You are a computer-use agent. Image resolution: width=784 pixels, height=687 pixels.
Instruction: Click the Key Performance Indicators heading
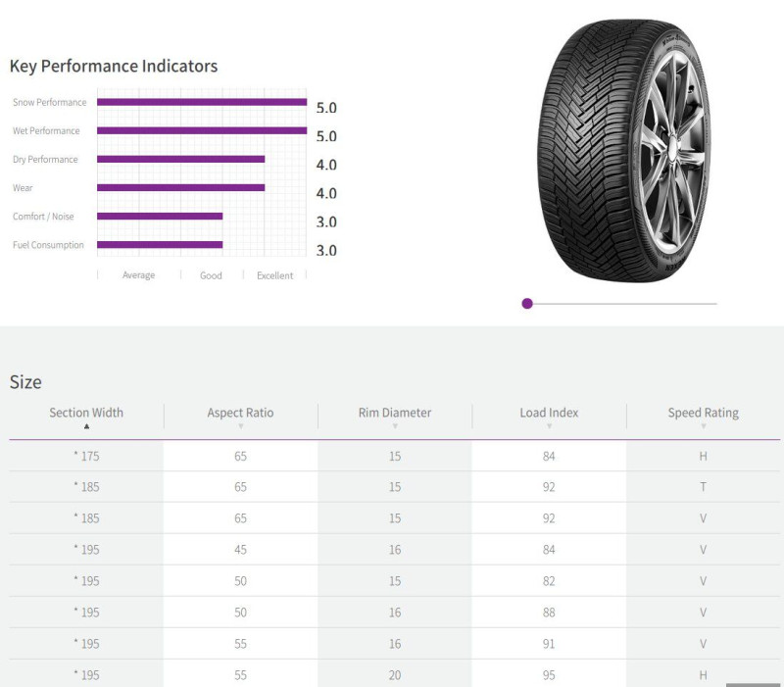114,67
